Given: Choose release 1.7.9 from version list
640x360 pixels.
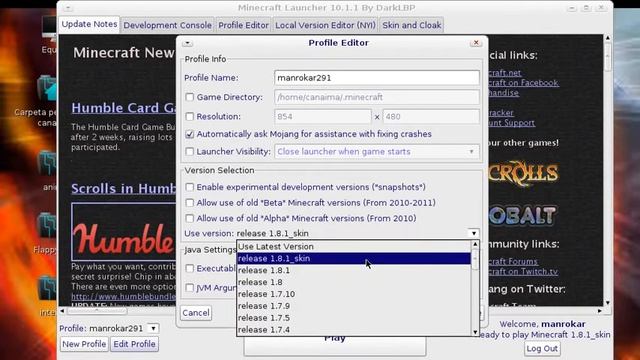Looking at the screenshot, I should [353, 306].
